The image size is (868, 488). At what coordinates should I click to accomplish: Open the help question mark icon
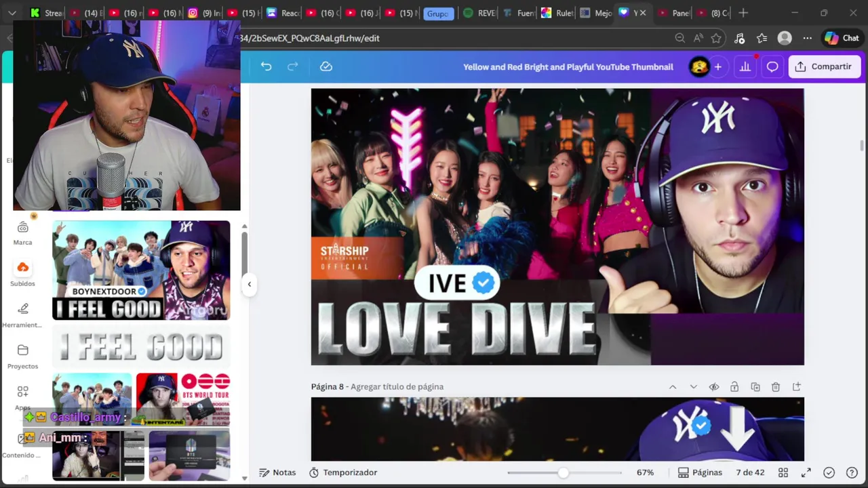pyautogui.click(x=852, y=472)
